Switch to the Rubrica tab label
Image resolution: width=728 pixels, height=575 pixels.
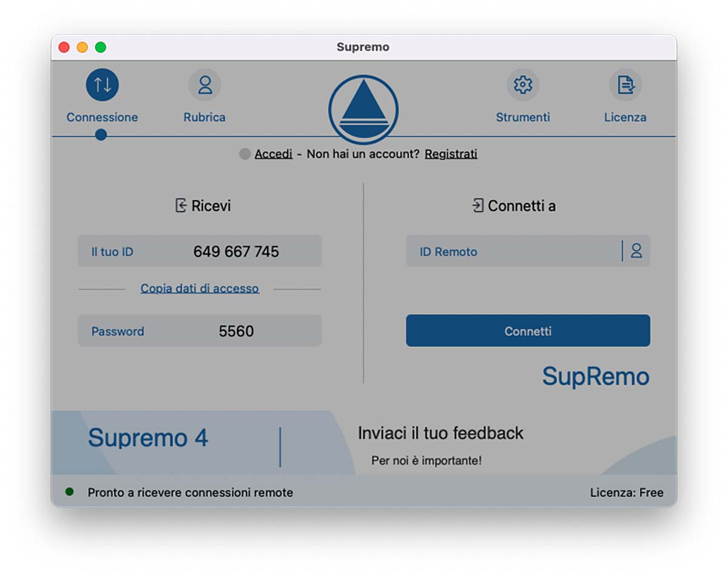point(204,117)
